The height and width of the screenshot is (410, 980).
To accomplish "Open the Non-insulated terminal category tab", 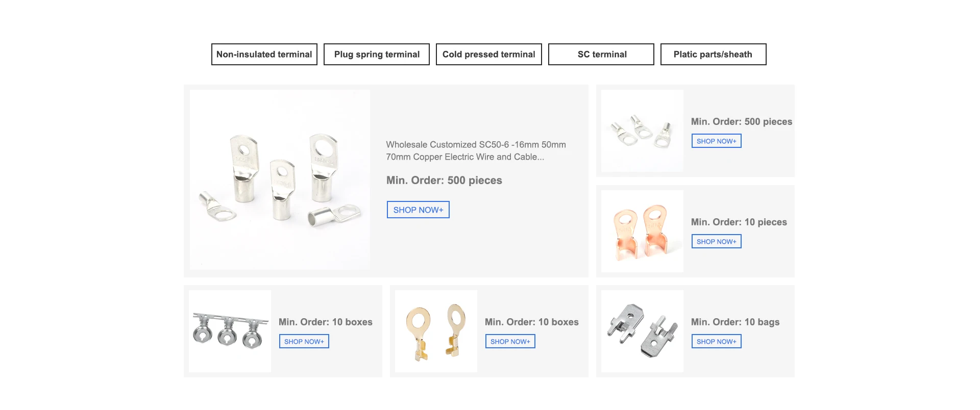I will click(264, 55).
